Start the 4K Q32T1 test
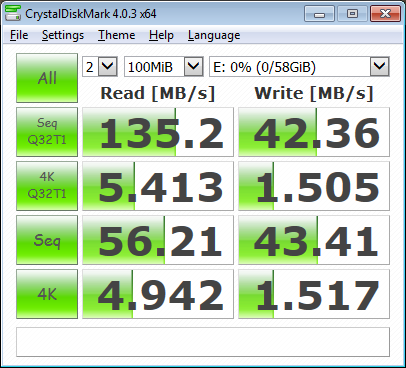The width and height of the screenshot is (406, 368). coord(47,186)
